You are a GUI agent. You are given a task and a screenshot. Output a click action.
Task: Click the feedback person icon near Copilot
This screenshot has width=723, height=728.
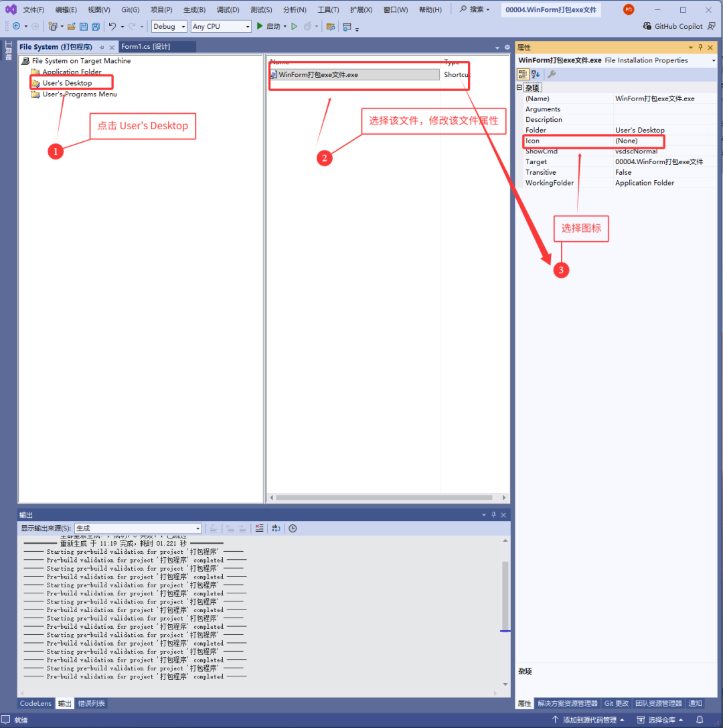(711, 26)
